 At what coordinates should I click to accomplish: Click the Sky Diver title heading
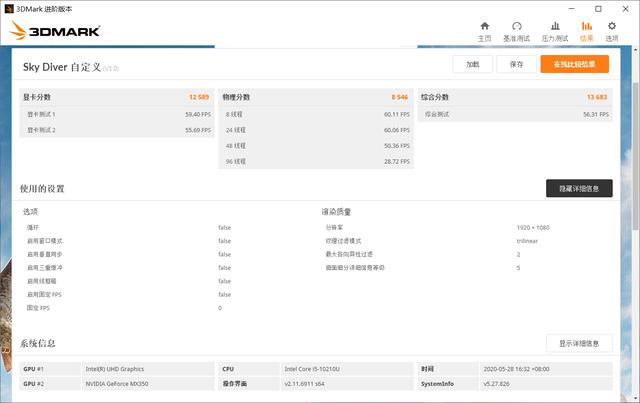tap(62, 67)
